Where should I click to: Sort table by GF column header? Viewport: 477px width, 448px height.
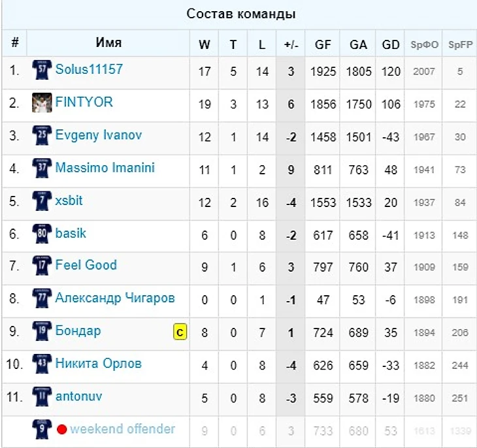[323, 44]
